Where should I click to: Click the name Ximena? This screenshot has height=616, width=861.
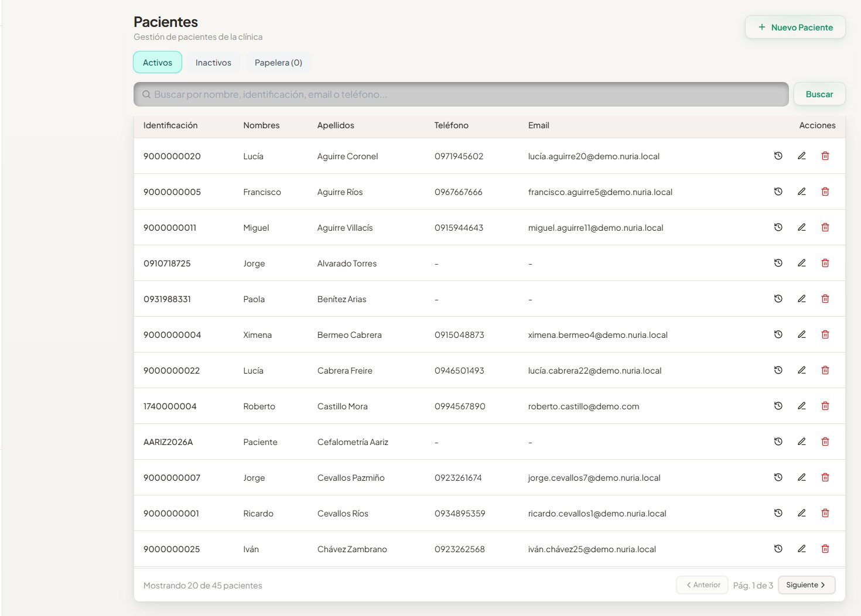click(x=258, y=335)
